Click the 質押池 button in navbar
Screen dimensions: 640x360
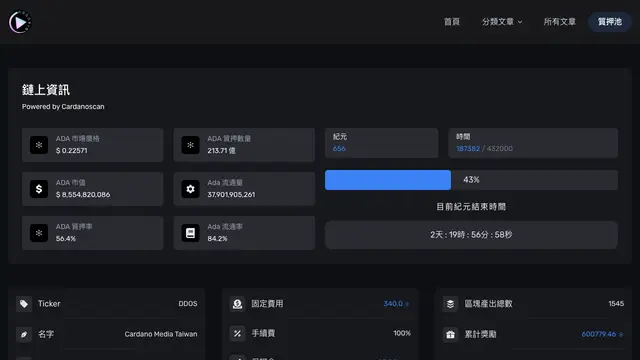click(x=609, y=22)
